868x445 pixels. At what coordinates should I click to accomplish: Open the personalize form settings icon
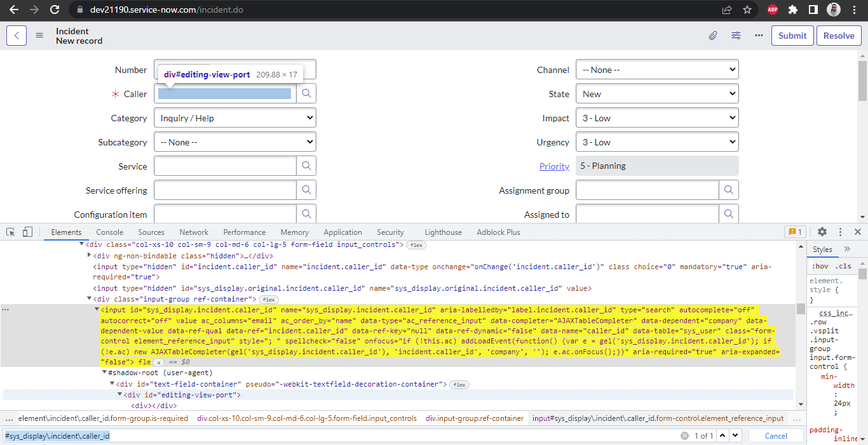(x=736, y=36)
